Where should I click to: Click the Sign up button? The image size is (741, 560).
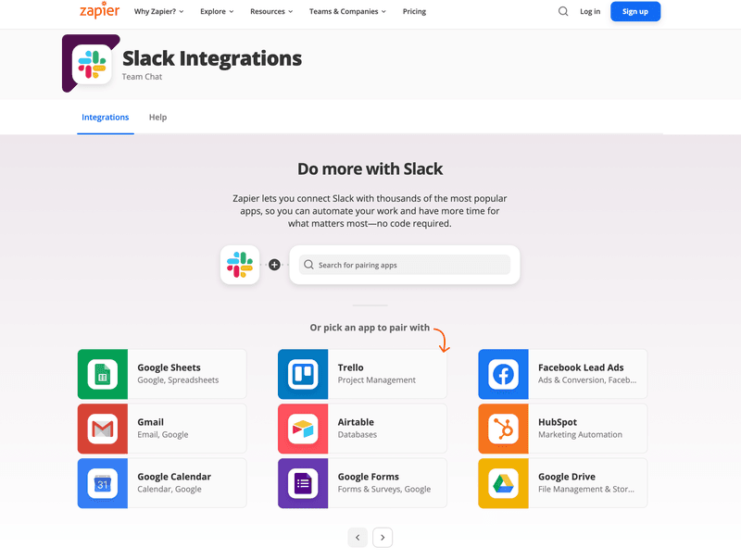tap(635, 11)
